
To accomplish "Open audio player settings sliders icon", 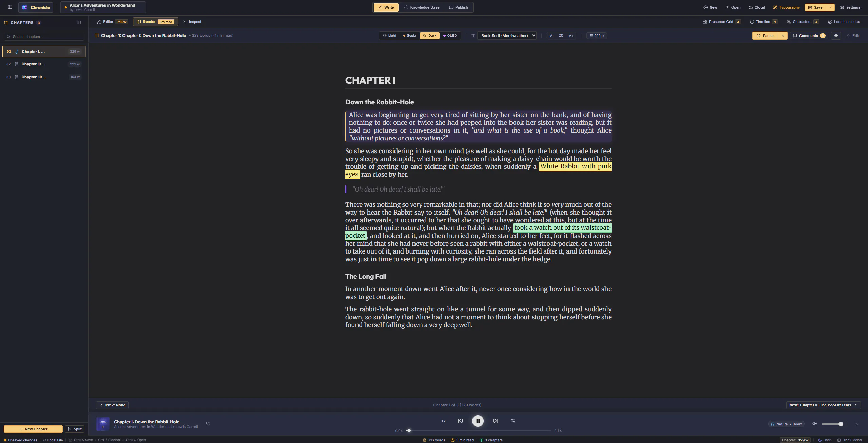I will (513, 421).
